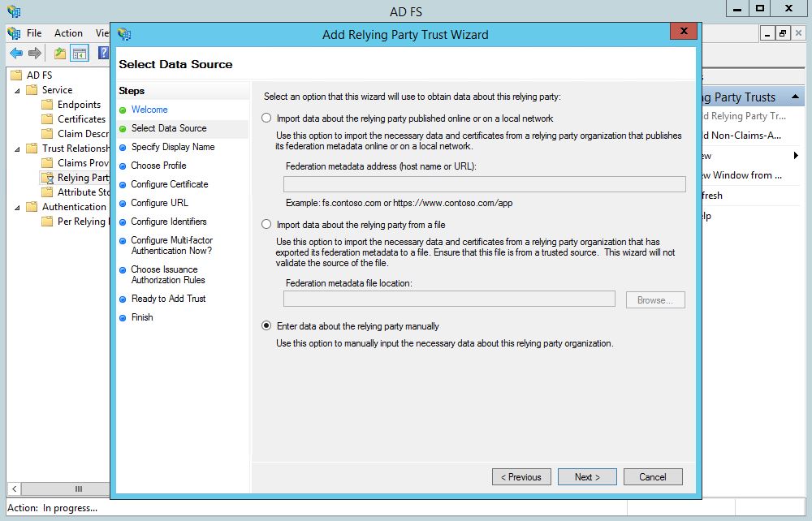Open the File menu
This screenshot has height=521, width=812.
click(x=34, y=33)
